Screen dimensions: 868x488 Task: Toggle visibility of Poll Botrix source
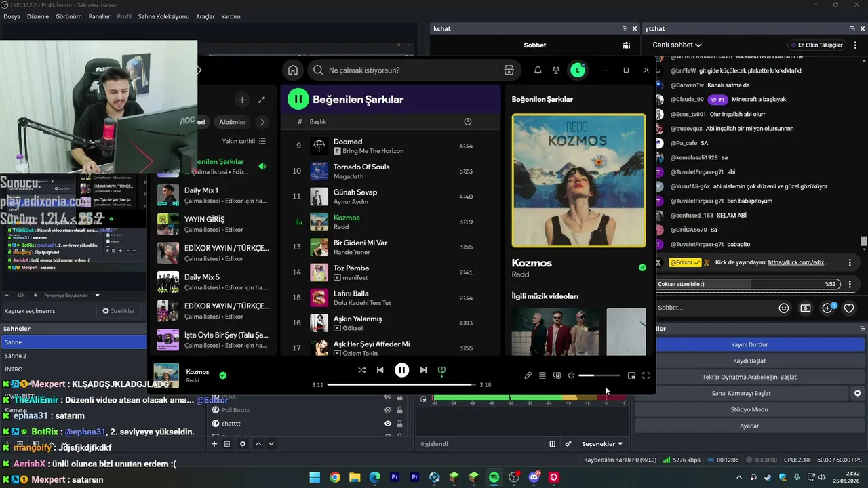[388, 410]
